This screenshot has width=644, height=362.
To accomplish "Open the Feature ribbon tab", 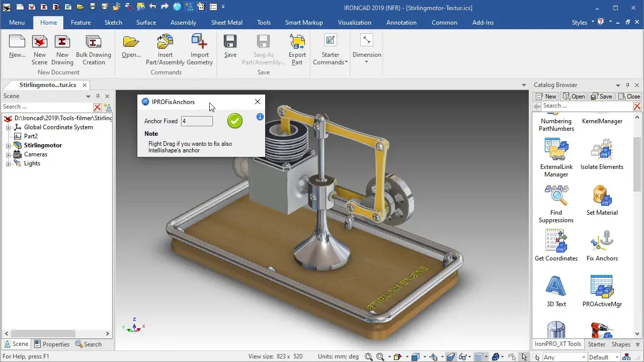I will [80, 23].
